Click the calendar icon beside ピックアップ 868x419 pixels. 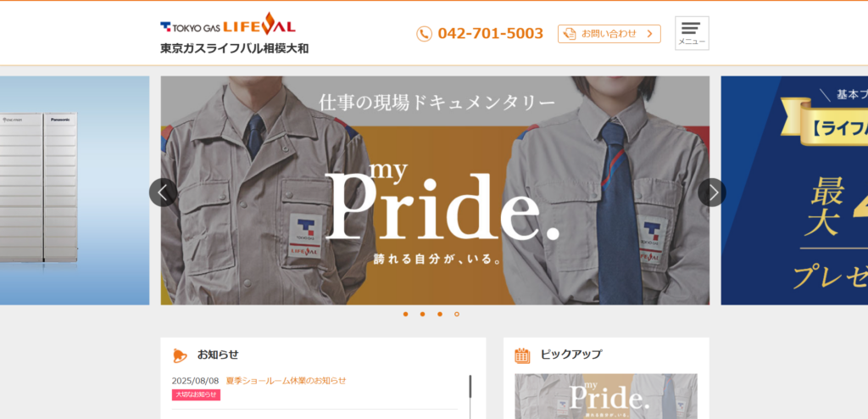[x=522, y=355]
